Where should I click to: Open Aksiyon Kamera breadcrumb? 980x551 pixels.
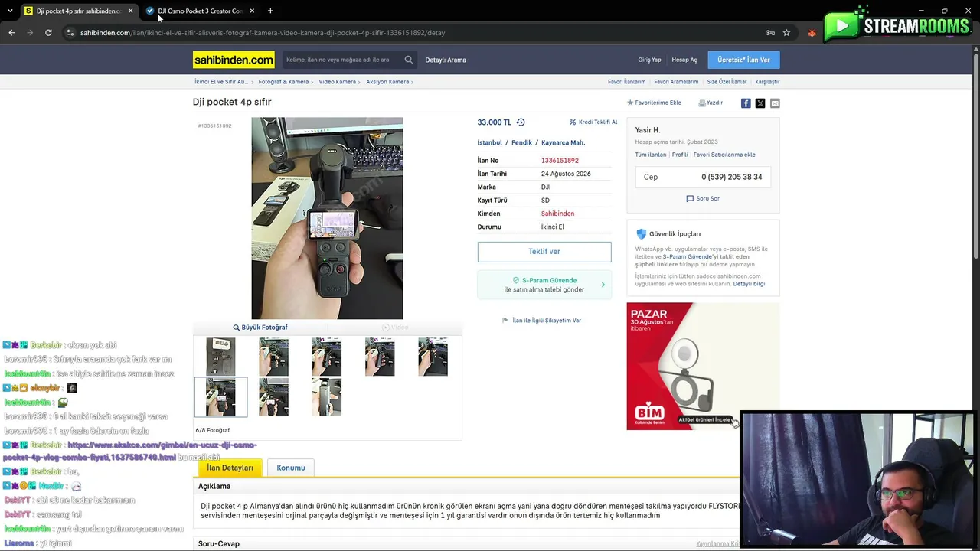(387, 82)
